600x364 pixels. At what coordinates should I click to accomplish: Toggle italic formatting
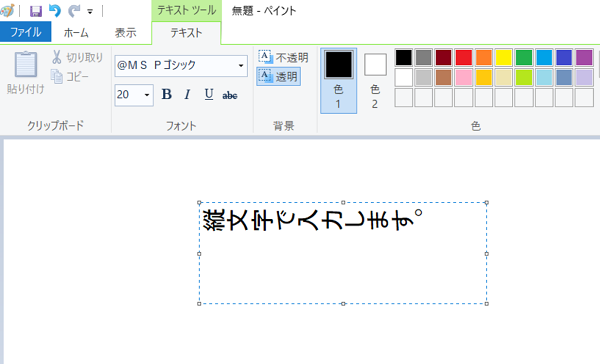coord(187,95)
